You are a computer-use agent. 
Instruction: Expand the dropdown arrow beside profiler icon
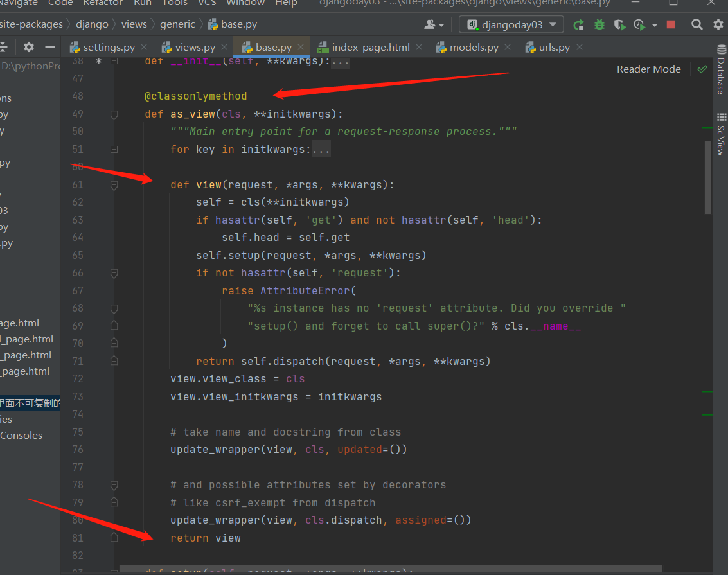coord(655,25)
